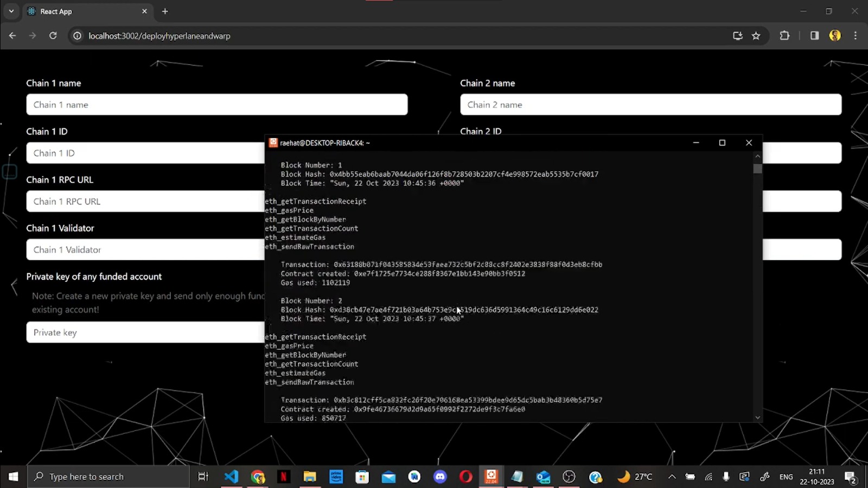
Task: Click the install app icon in address bar
Action: pyautogui.click(x=737, y=36)
